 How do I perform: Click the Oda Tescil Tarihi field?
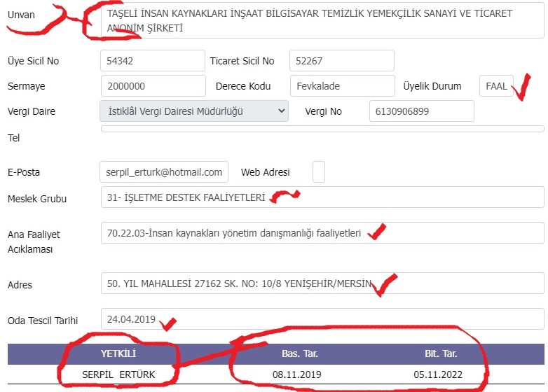[x=322, y=318]
